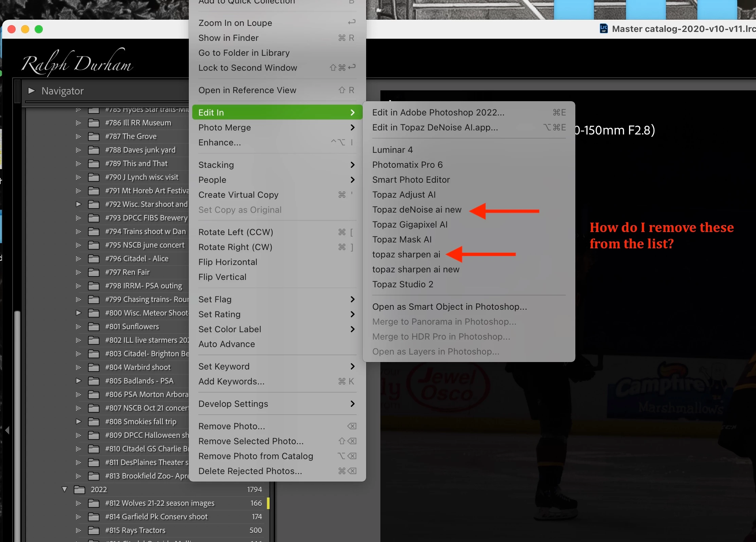
Task: Choose Edit in Adobe Photoshop 2022
Action: pyautogui.click(x=438, y=112)
